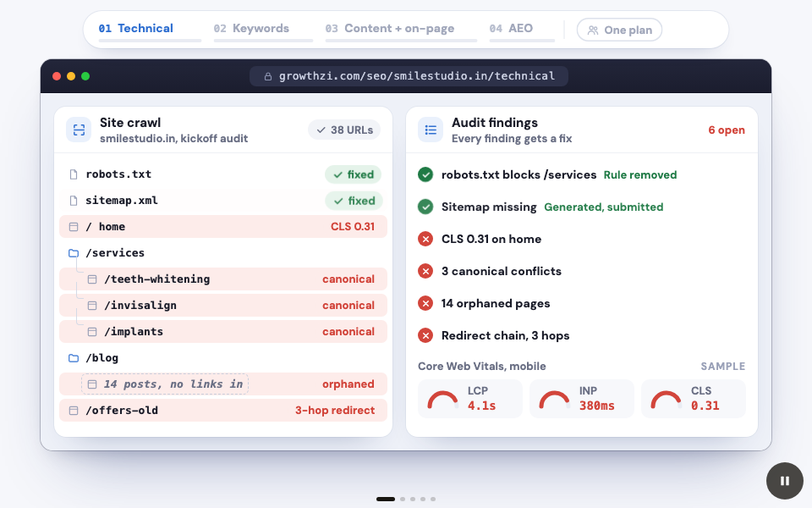Select the /teeth-whitening row

pyautogui.click(x=223, y=279)
